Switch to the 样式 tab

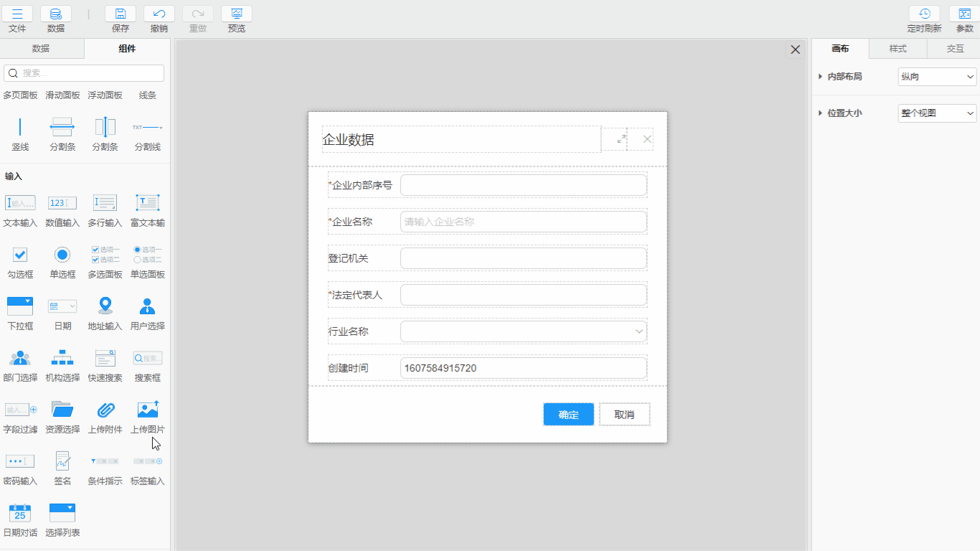click(x=897, y=49)
